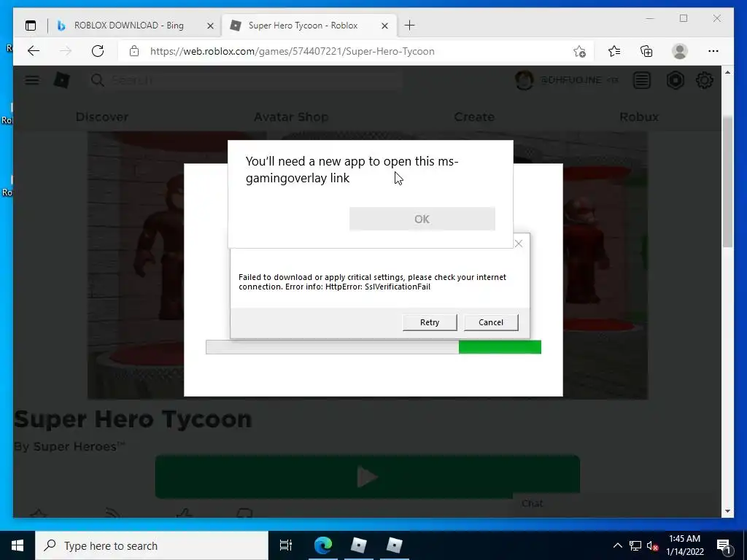Open the Robux page
The image size is (747, 560).
(639, 117)
